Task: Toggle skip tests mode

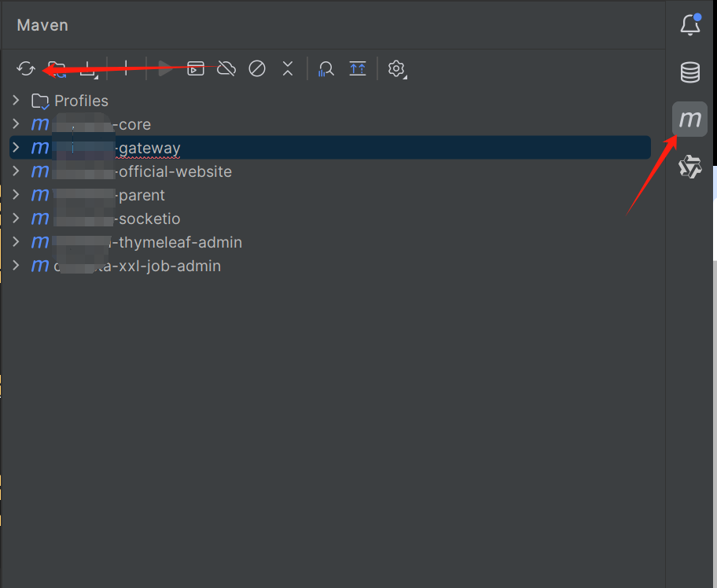Action: click(257, 69)
